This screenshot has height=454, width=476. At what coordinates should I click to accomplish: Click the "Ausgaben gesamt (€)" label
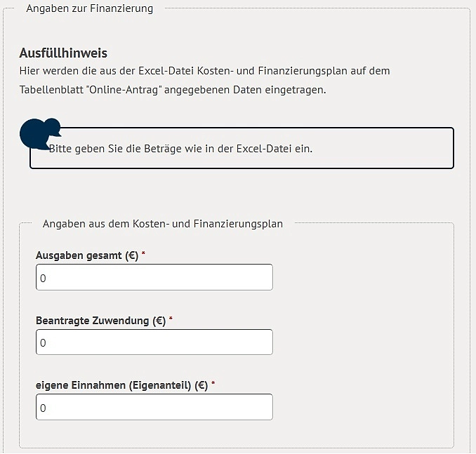pyautogui.click(x=87, y=256)
